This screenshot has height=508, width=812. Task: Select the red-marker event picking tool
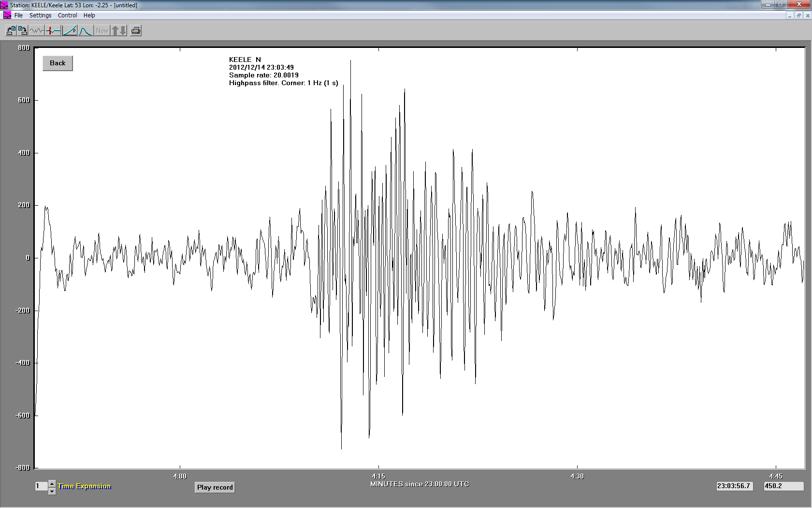pyautogui.click(x=53, y=31)
